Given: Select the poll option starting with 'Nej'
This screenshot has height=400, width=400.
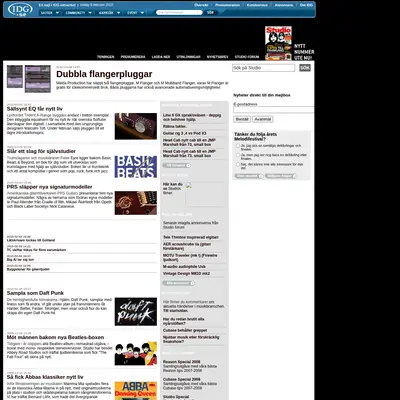Looking at the screenshot, I should (x=238, y=164).
